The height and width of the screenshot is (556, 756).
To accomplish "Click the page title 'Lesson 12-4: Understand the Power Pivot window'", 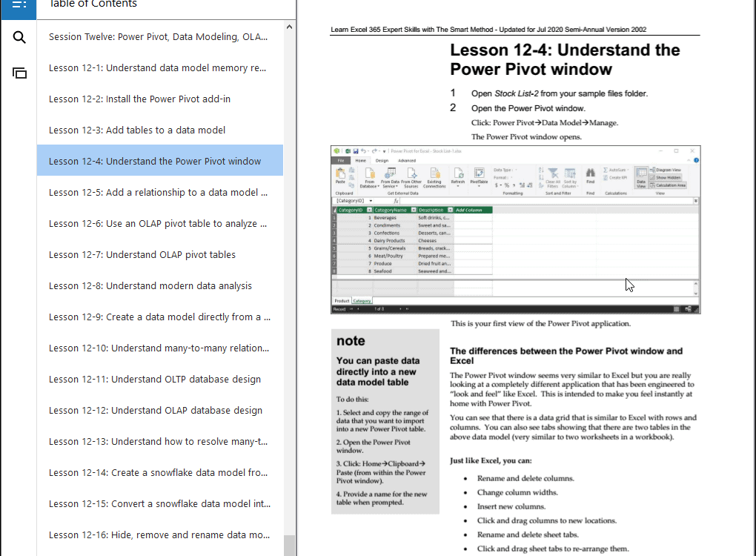I will (x=565, y=59).
